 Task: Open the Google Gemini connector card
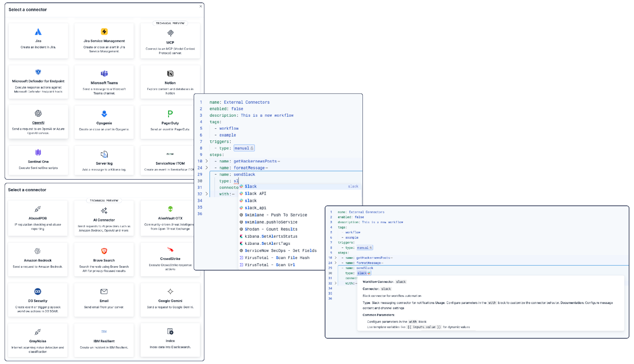170,300
